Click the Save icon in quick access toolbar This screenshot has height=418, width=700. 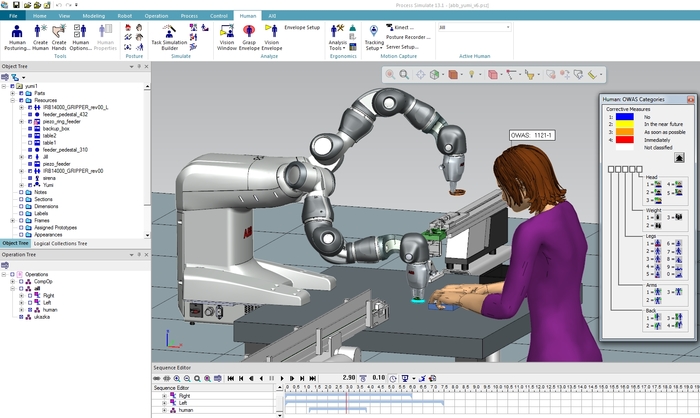click(16, 5)
